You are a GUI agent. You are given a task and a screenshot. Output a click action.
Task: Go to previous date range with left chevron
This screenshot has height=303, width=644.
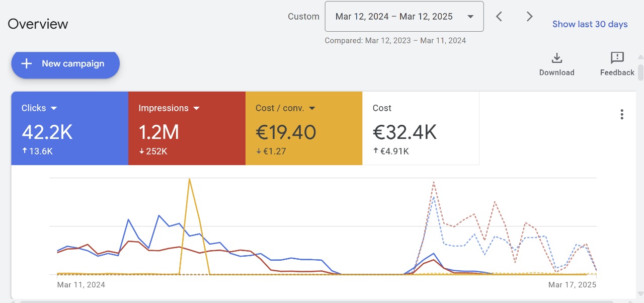499,17
